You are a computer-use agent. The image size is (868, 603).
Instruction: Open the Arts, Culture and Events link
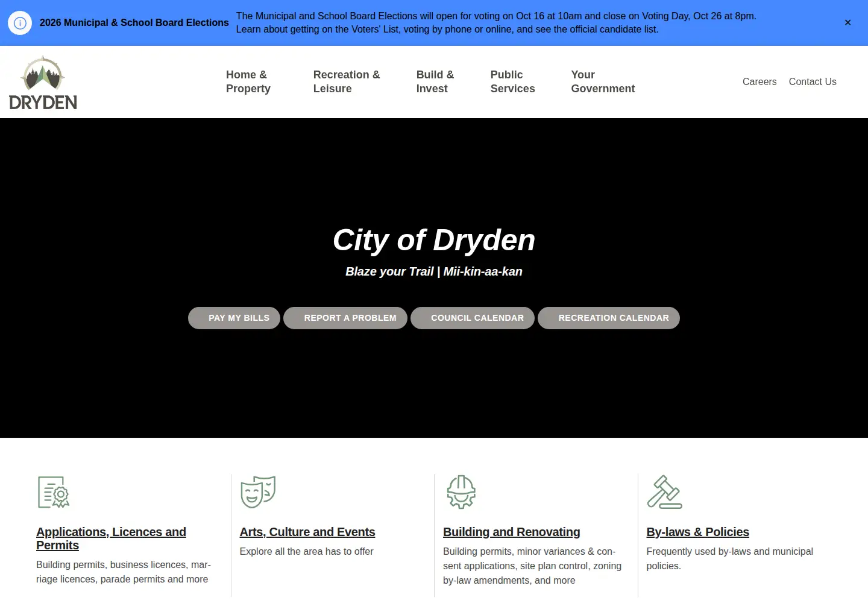pos(307,532)
